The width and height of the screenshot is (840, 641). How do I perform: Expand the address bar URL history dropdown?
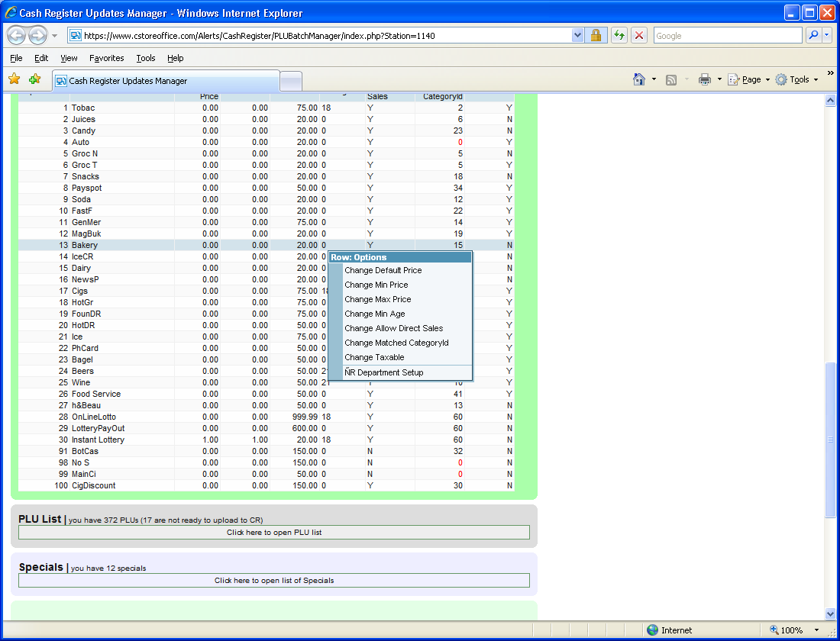[x=578, y=36]
